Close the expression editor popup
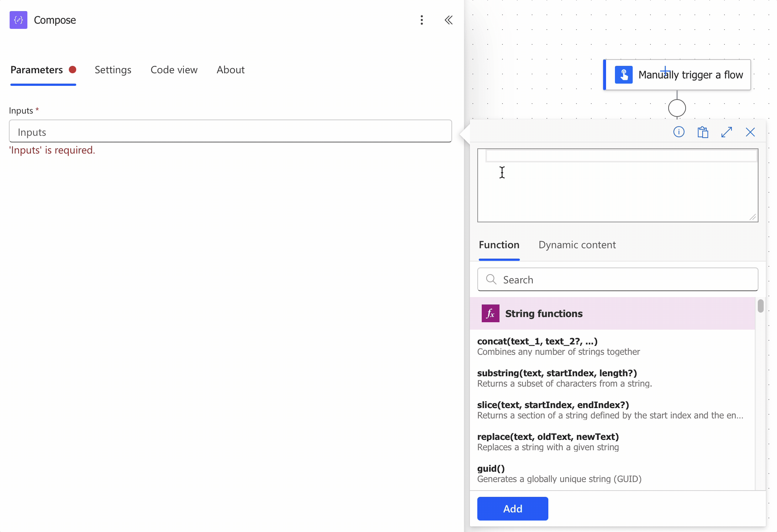Viewport: 777px width, 532px height. coord(750,132)
